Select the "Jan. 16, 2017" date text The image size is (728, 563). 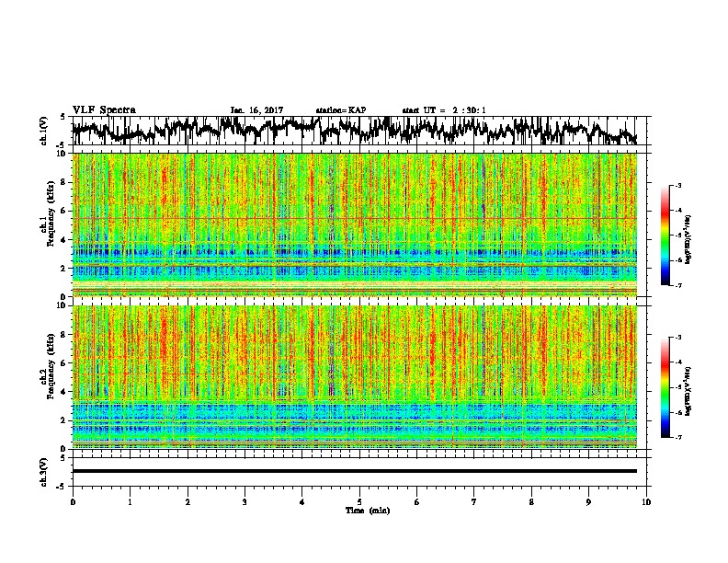[256, 110]
